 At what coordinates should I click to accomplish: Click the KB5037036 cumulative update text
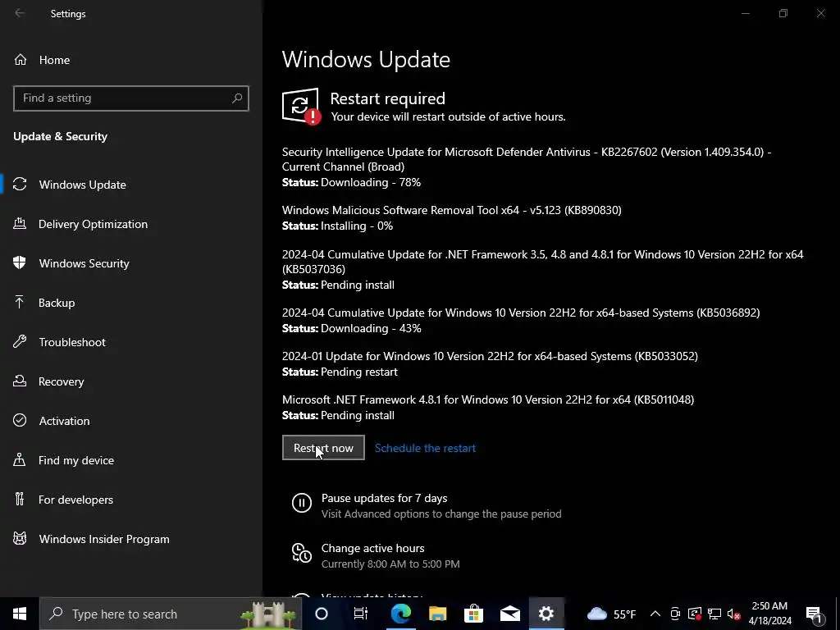[543, 262]
